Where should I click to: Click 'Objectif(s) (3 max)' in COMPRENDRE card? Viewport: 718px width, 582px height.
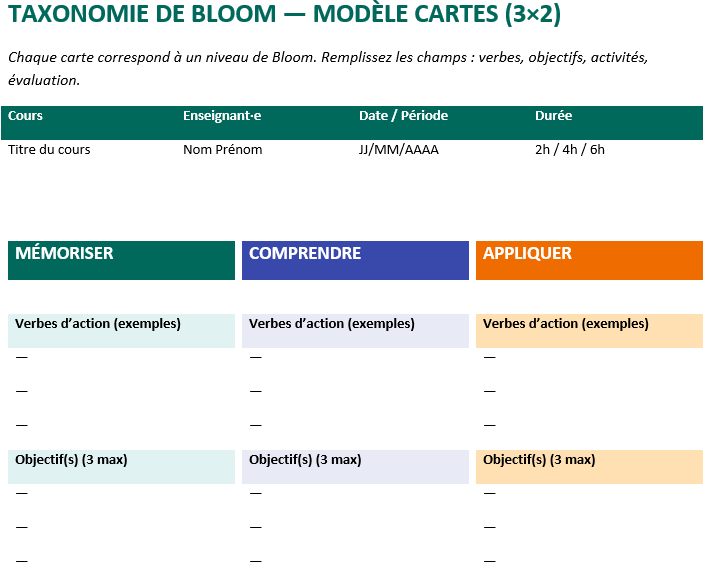(x=305, y=460)
